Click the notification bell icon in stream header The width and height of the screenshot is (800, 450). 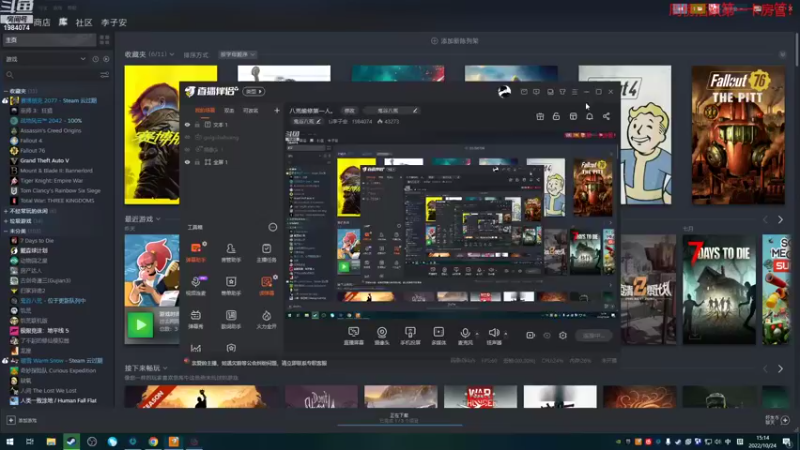589,116
